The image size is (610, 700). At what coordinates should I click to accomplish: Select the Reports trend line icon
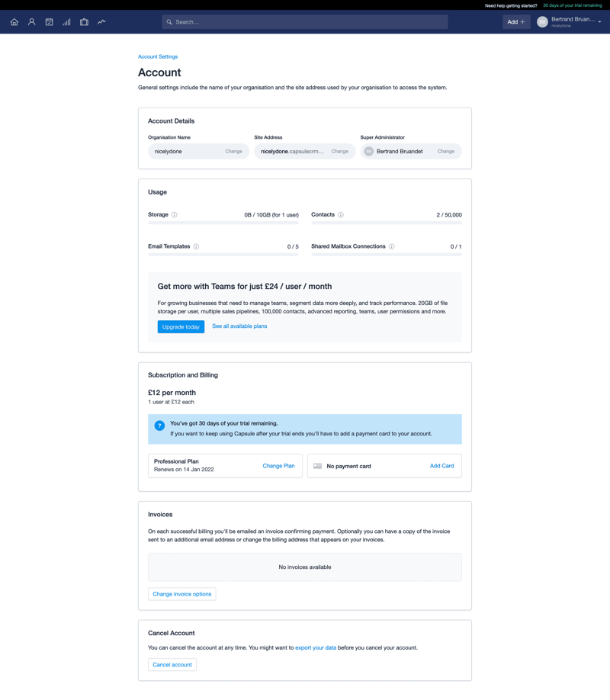[x=101, y=22]
